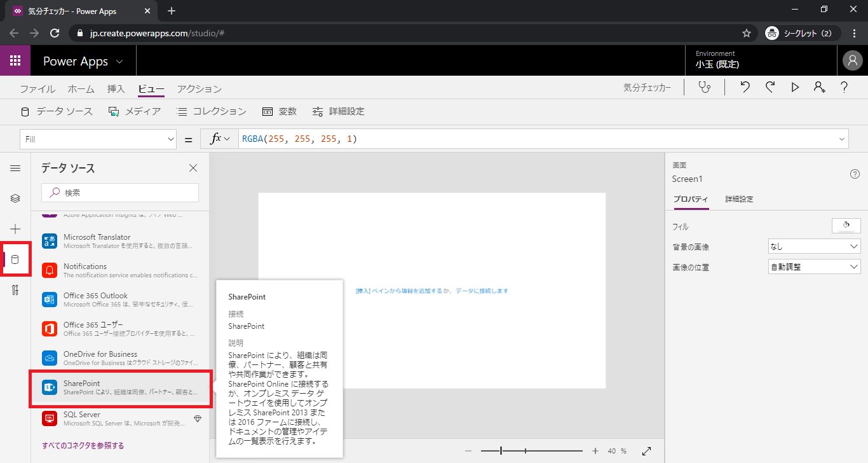Choose the Office 365 Outlook connector

[120, 300]
